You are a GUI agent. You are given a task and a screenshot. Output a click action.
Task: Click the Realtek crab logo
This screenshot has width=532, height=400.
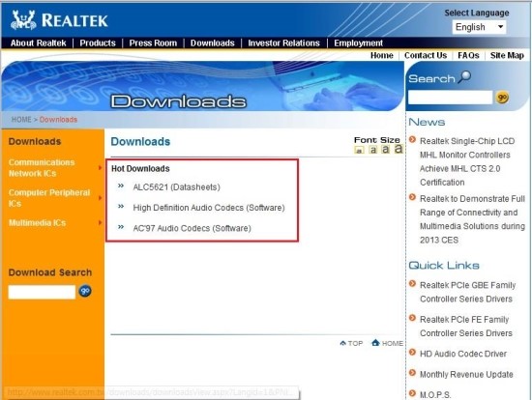(x=23, y=20)
